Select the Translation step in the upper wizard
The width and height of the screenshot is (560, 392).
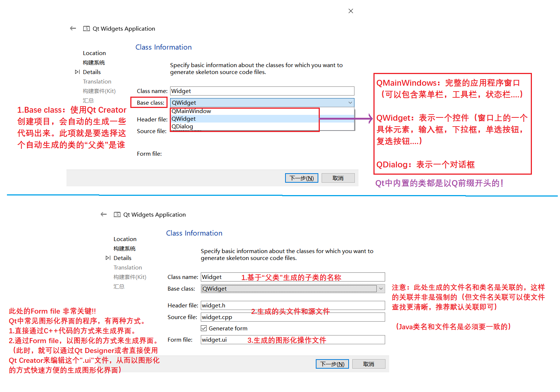coord(97,82)
